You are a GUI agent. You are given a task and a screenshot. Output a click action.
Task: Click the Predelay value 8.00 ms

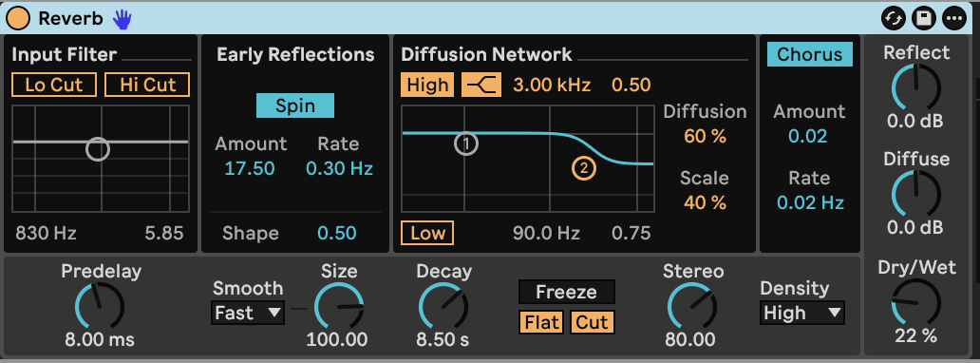tap(100, 340)
